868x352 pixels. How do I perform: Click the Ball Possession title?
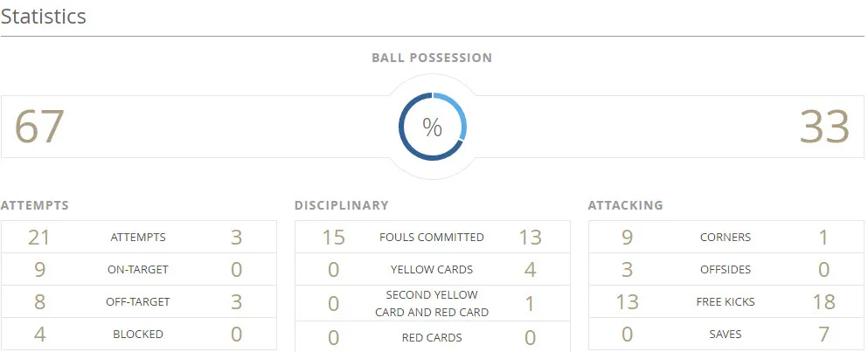(432, 58)
